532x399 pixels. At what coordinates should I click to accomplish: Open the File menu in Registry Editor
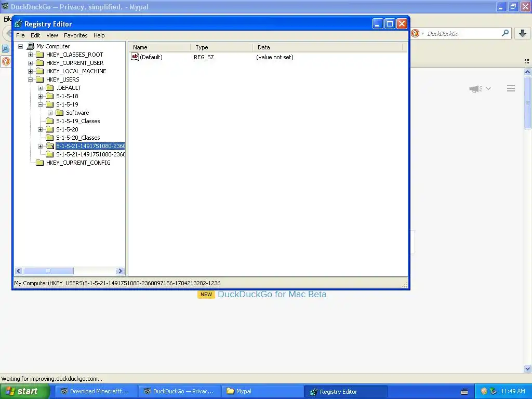pyautogui.click(x=20, y=35)
